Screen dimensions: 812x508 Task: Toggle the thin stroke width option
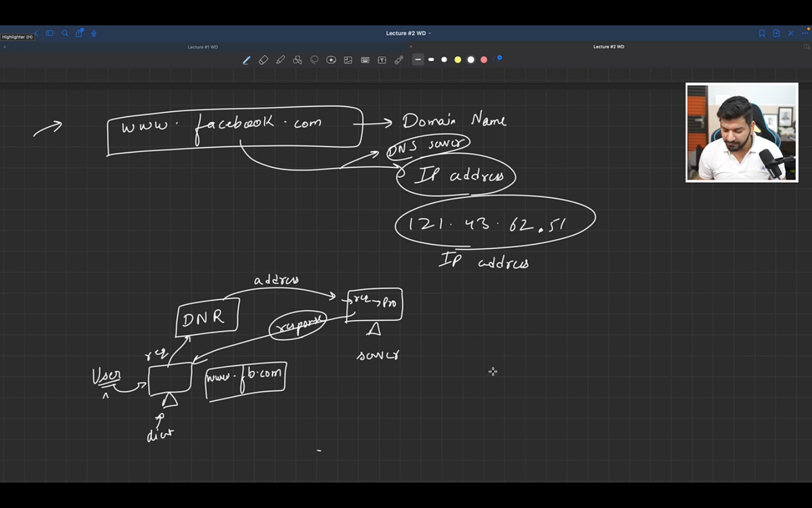coord(418,60)
